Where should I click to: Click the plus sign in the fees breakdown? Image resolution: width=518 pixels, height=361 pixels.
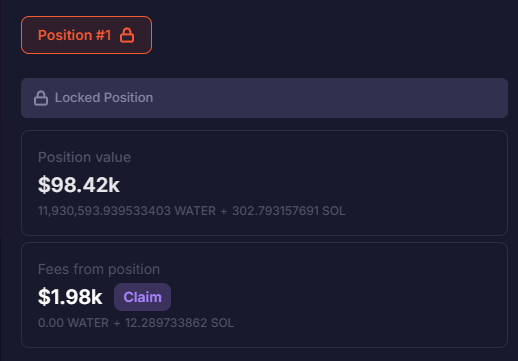[117, 323]
